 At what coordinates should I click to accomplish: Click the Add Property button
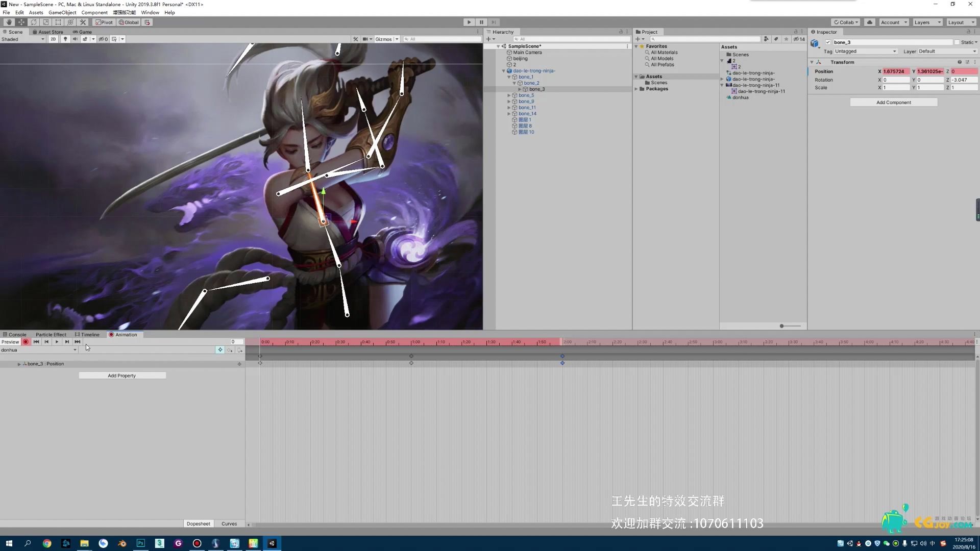coord(122,375)
